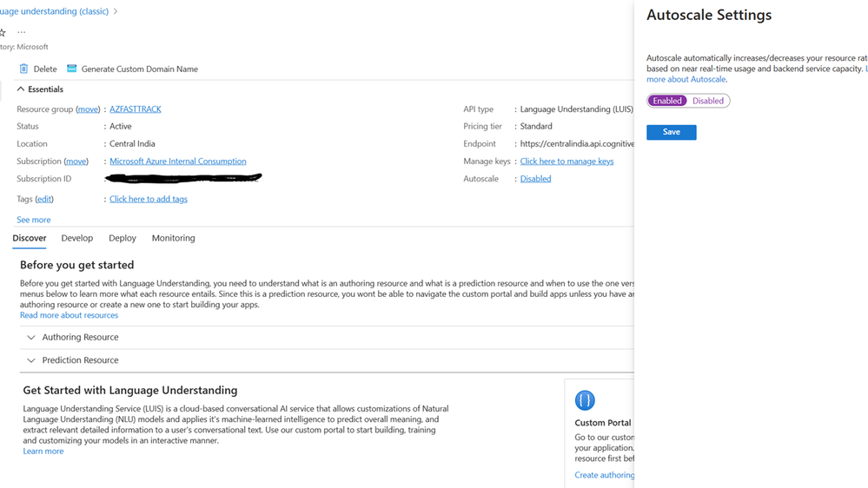This screenshot has width=868, height=488.
Task: Click the Subscription ID label
Action: pyautogui.click(x=43, y=179)
